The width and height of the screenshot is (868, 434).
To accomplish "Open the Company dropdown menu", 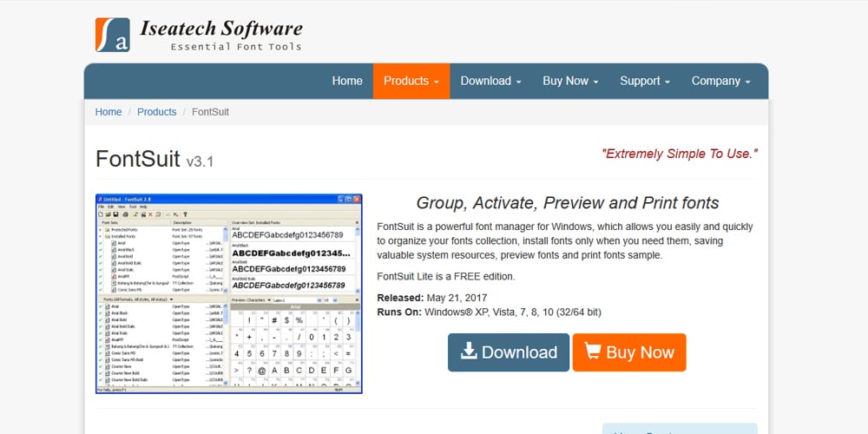I will 720,81.
